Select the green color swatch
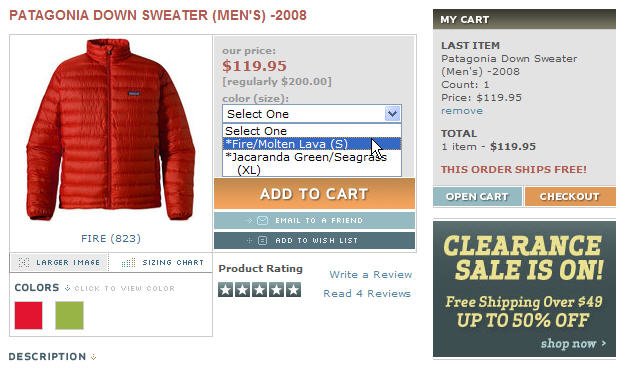Screen dimensions: 625x368 coord(69,315)
